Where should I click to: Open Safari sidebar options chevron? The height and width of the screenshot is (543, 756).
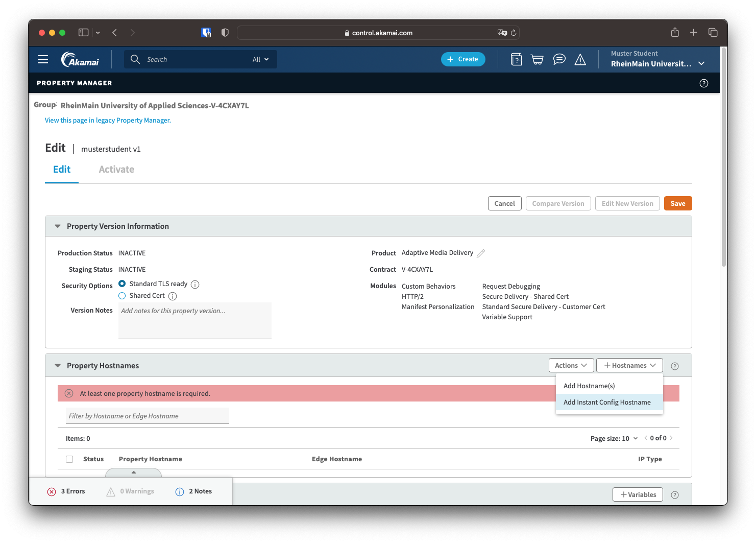(x=98, y=33)
